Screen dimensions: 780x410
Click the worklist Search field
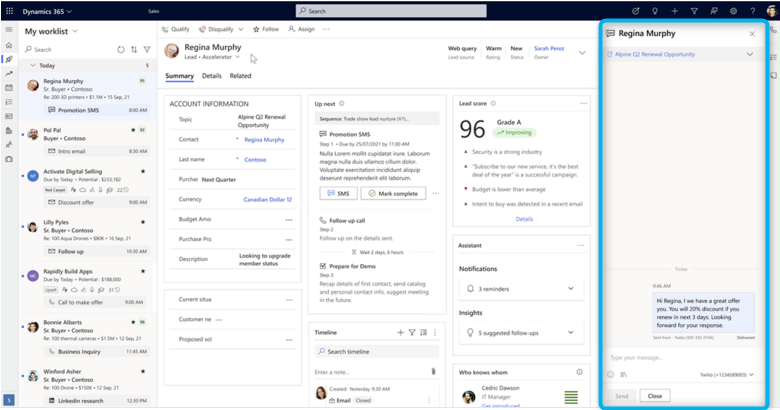point(70,49)
